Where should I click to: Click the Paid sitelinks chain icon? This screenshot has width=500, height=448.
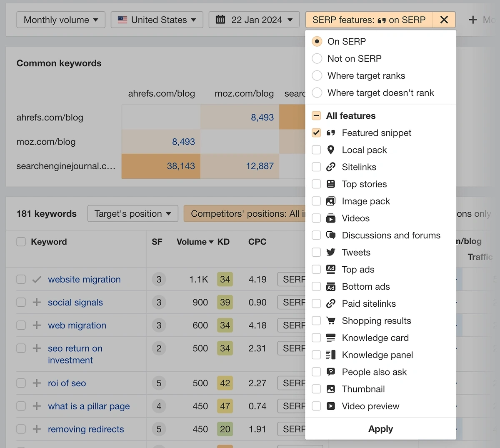pyautogui.click(x=331, y=304)
